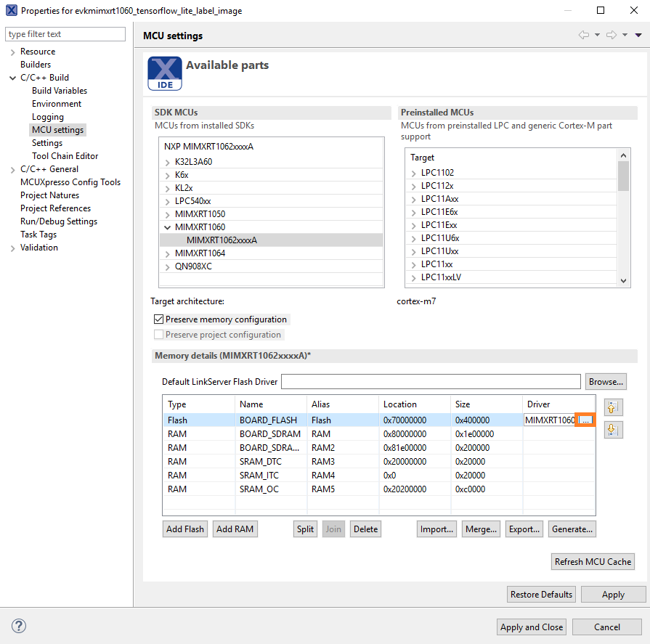650x644 pixels.
Task: Click Browse... for flash driver
Action: tap(606, 382)
